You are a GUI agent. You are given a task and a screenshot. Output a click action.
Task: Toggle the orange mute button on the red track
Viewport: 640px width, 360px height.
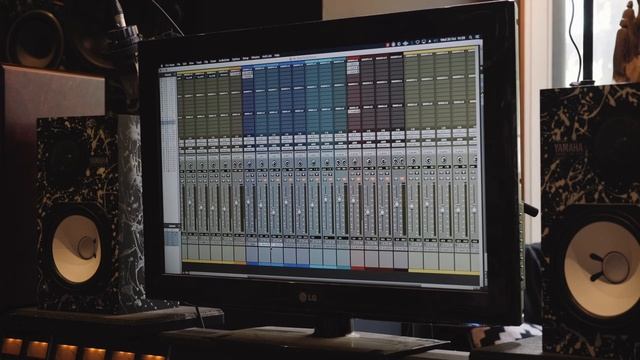(x=358, y=179)
